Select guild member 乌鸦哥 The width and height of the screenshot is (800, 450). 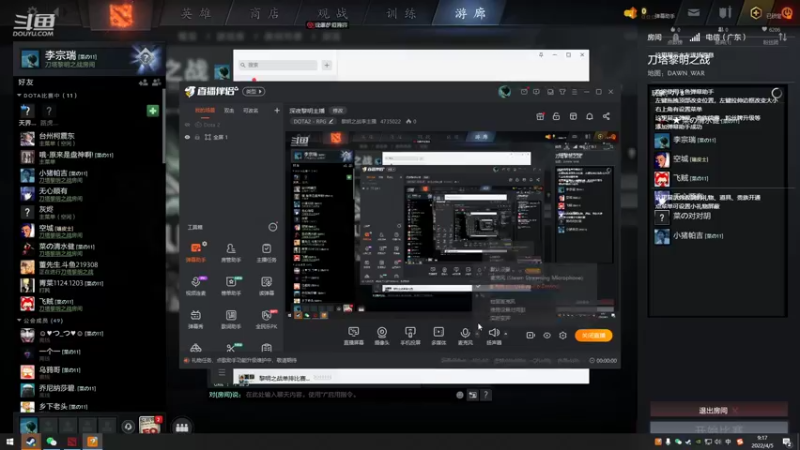coord(90,372)
